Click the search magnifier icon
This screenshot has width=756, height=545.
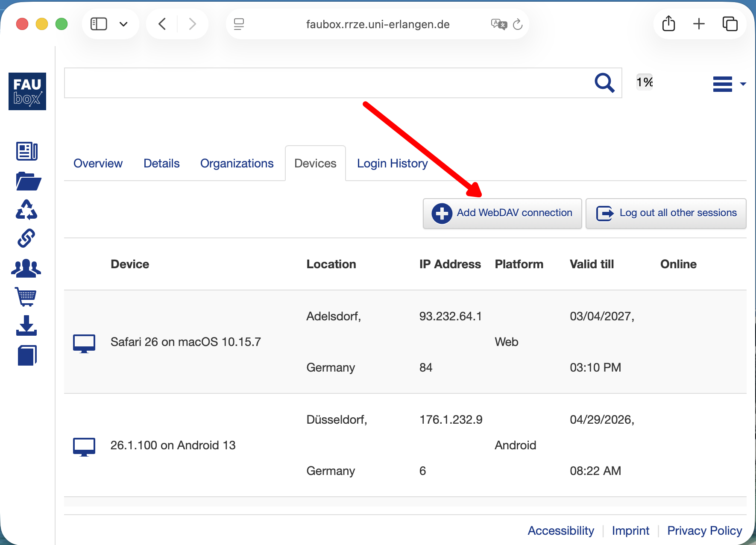[x=604, y=83]
